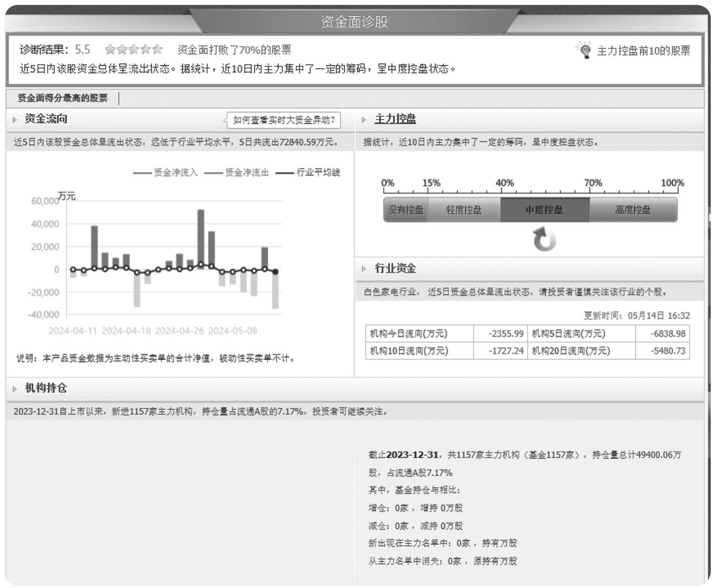Click 机构5日流向(万元) table cell
713x588 pixels.
[581, 334]
